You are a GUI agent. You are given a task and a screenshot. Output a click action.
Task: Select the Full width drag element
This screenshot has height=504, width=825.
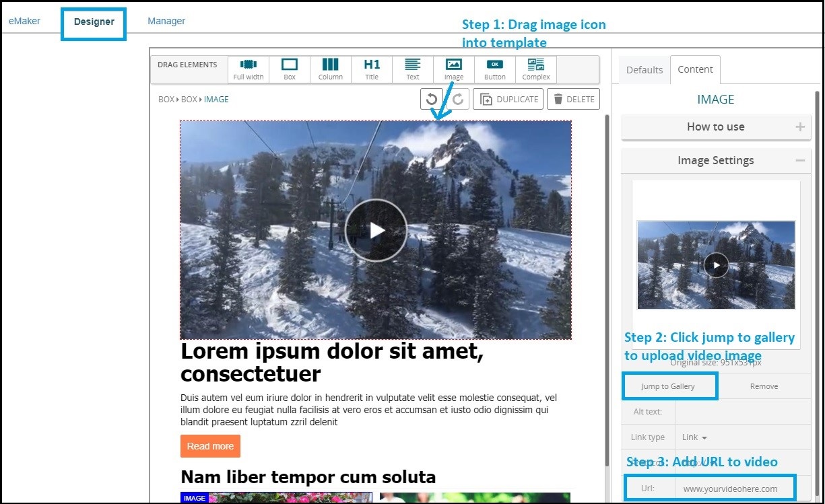point(249,69)
